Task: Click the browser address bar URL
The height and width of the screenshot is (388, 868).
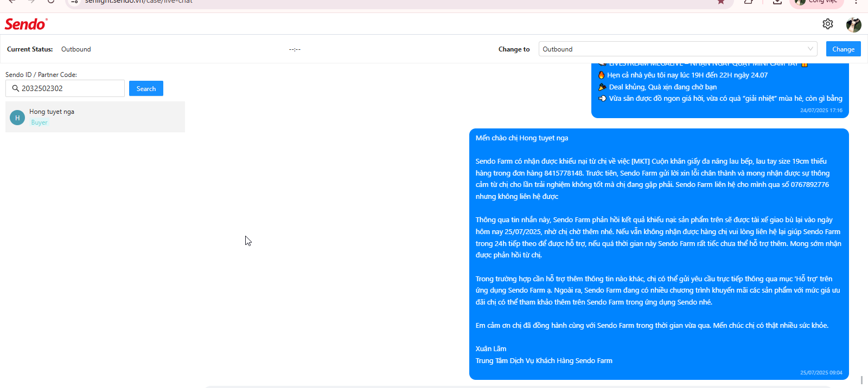Action: pyautogui.click(x=139, y=2)
